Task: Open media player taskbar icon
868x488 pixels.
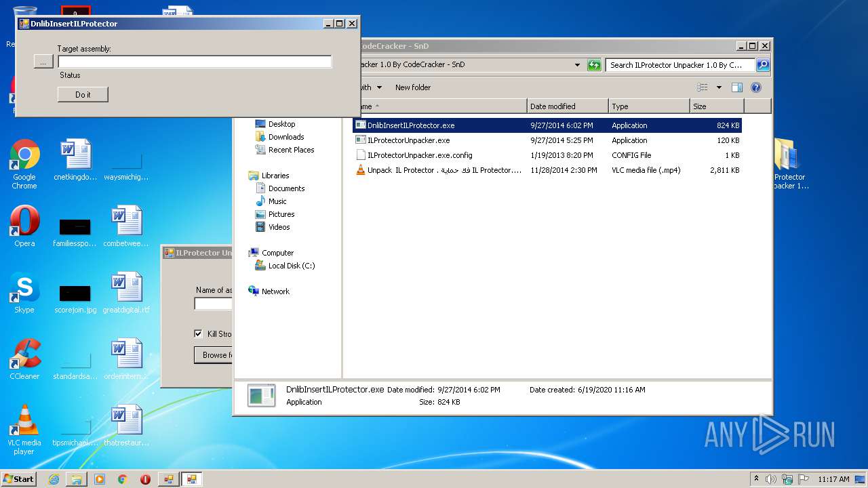Action: click(x=100, y=479)
